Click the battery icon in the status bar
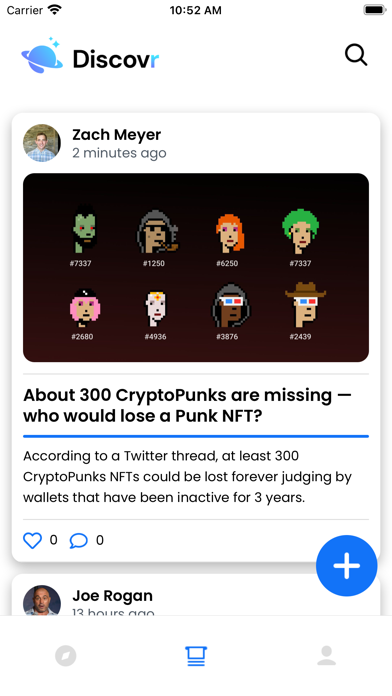This screenshot has width=392, height=696. click(375, 10)
